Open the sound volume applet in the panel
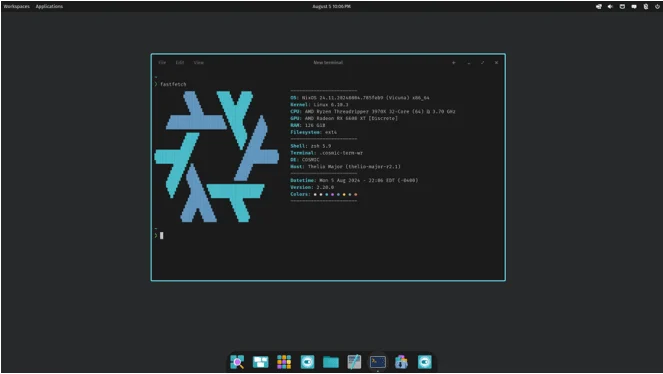Screen dimensions: 663x374 (610, 6)
